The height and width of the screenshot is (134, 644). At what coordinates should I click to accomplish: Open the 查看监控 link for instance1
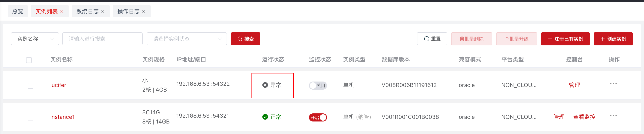584,117
